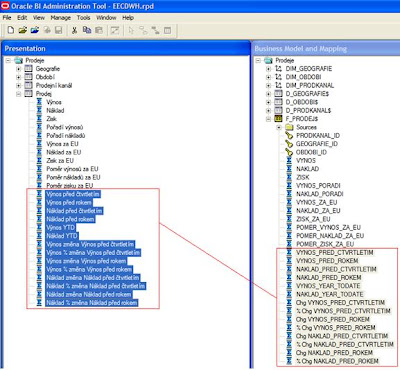Select Náklad před rokem column

coord(70,219)
